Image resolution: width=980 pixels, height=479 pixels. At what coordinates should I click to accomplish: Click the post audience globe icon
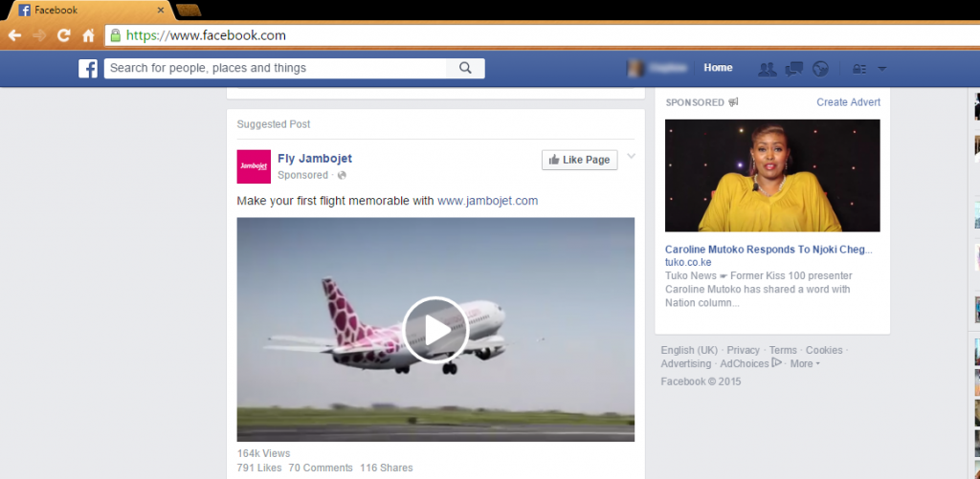(x=342, y=176)
